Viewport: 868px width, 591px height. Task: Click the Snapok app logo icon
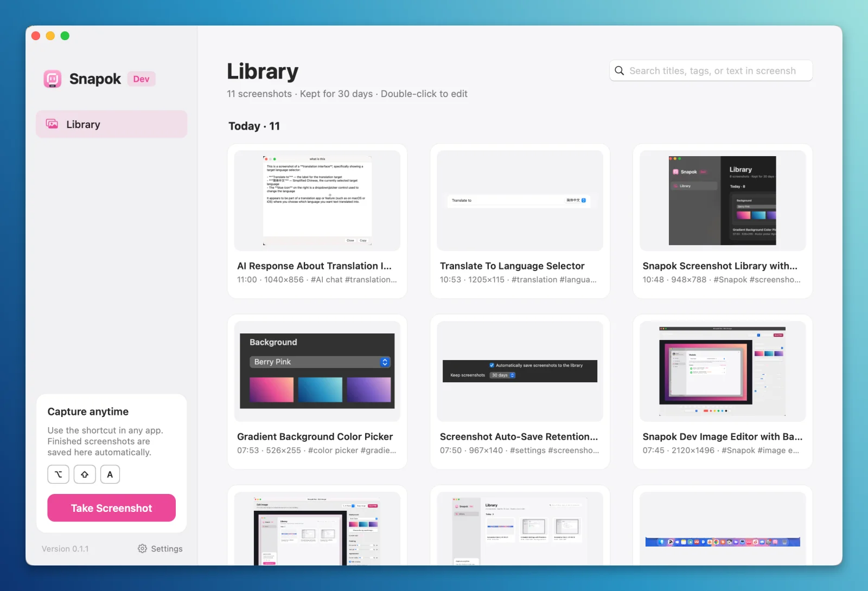[x=53, y=79]
